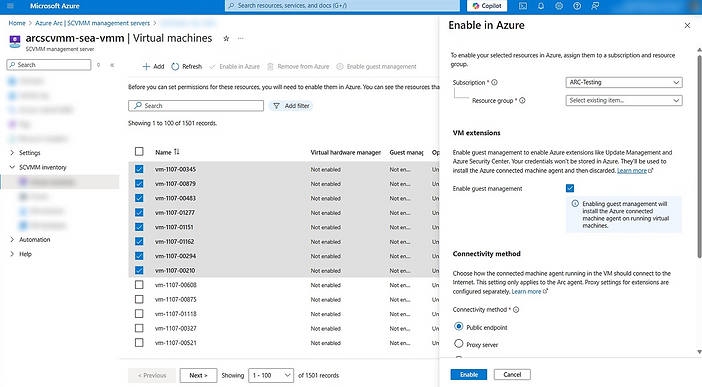Select Public endpoint radio button
The height and width of the screenshot is (387, 702).
click(x=458, y=327)
